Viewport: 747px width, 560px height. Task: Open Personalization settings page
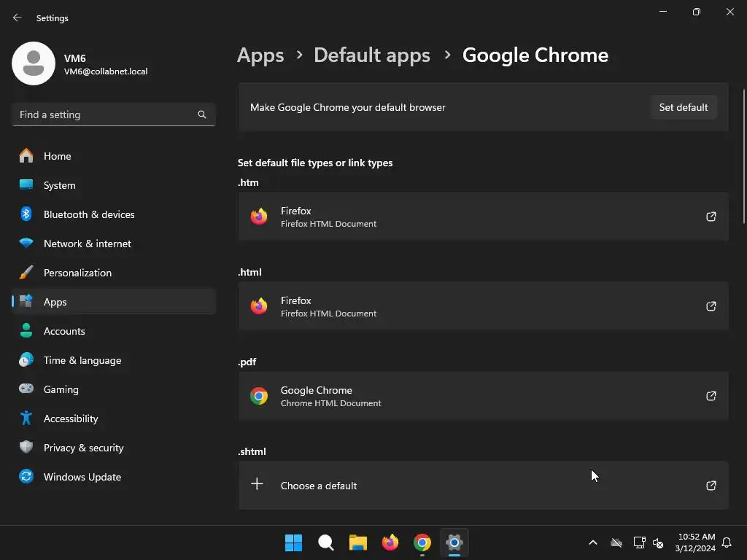point(77,273)
